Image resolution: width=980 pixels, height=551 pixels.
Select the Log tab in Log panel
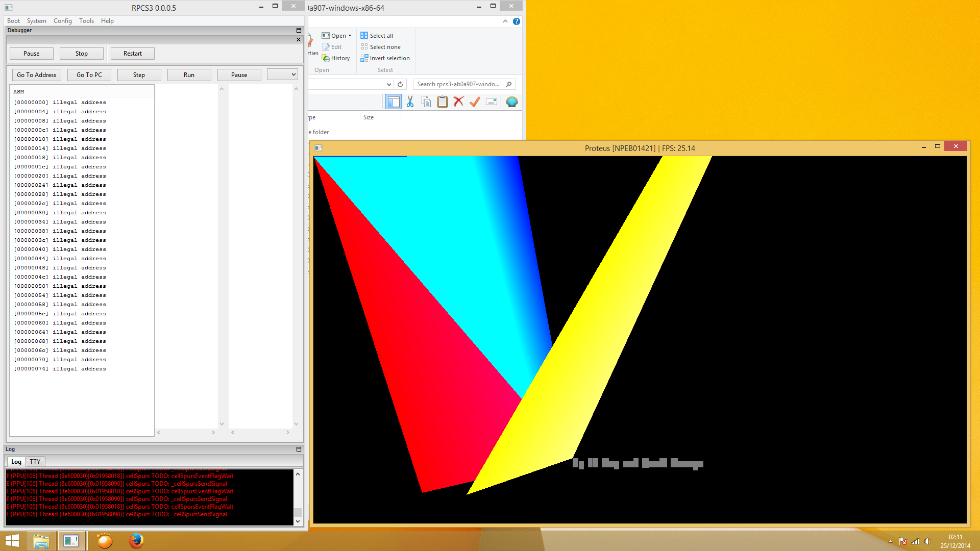(x=16, y=462)
